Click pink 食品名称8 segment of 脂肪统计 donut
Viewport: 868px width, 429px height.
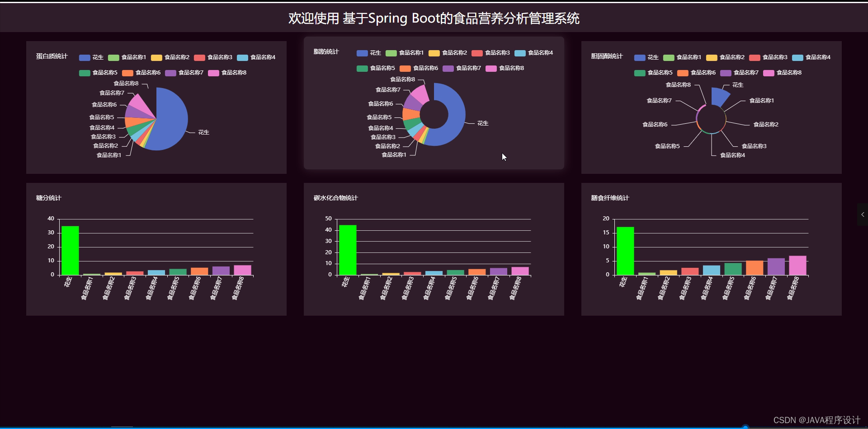[x=421, y=94]
